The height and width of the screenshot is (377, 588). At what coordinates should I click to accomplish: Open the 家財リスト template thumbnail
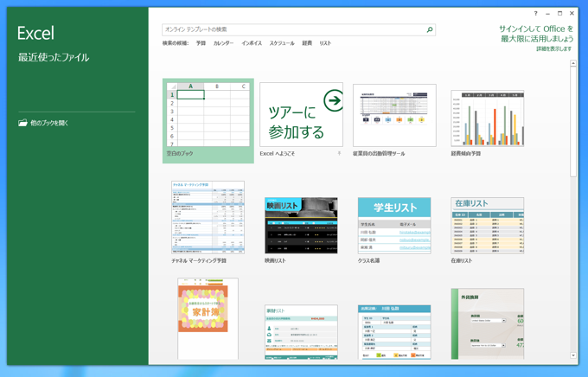click(301, 332)
